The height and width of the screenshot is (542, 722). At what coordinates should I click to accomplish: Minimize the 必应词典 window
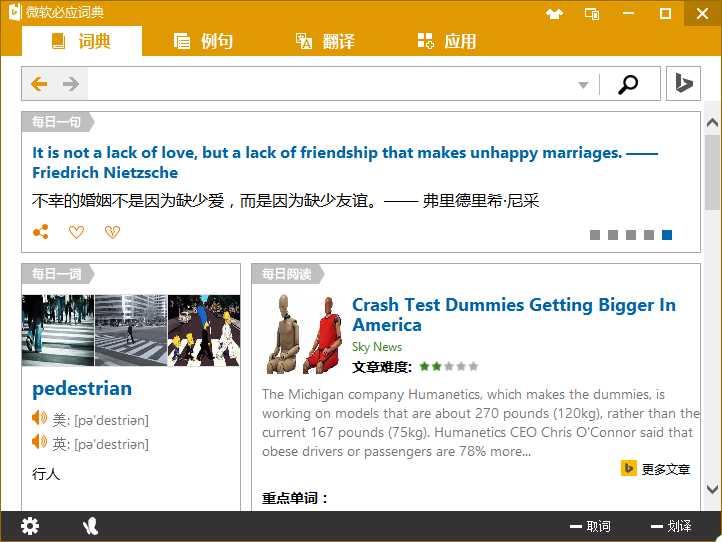pyautogui.click(x=628, y=13)
